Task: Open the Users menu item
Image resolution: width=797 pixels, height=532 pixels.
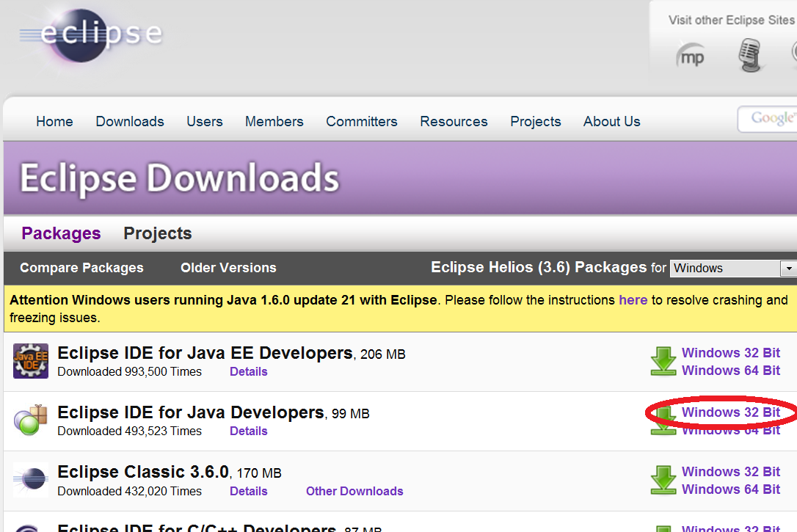Action: (204, 121)
